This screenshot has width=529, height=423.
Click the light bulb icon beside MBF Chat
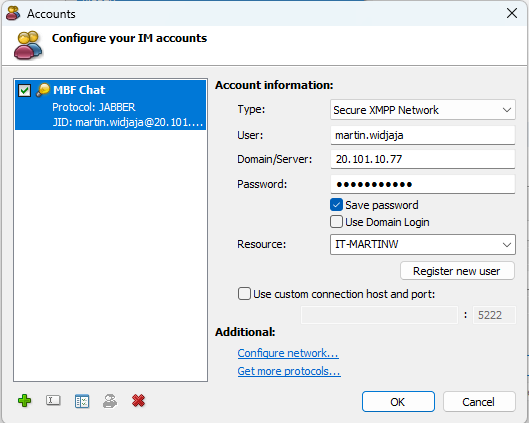[x=43, y=90]
